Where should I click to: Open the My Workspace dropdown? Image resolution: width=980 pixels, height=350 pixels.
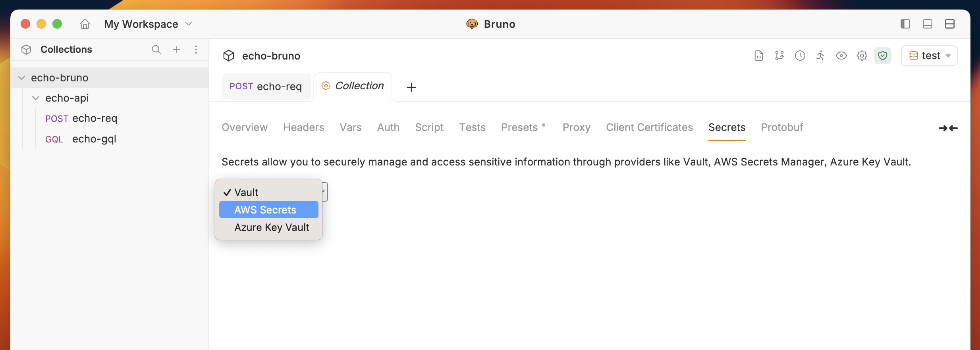[148, 24]
